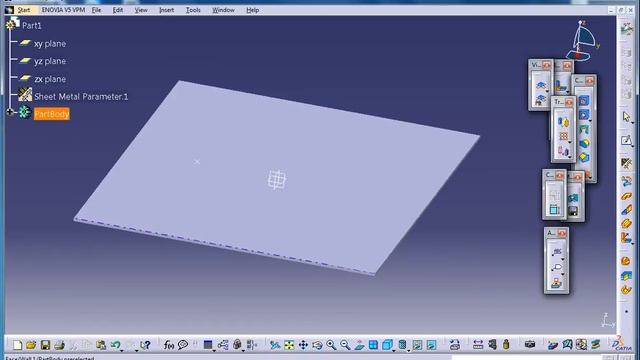Swap visible space icon
640x360 pixels.
[x=431, y=345]
